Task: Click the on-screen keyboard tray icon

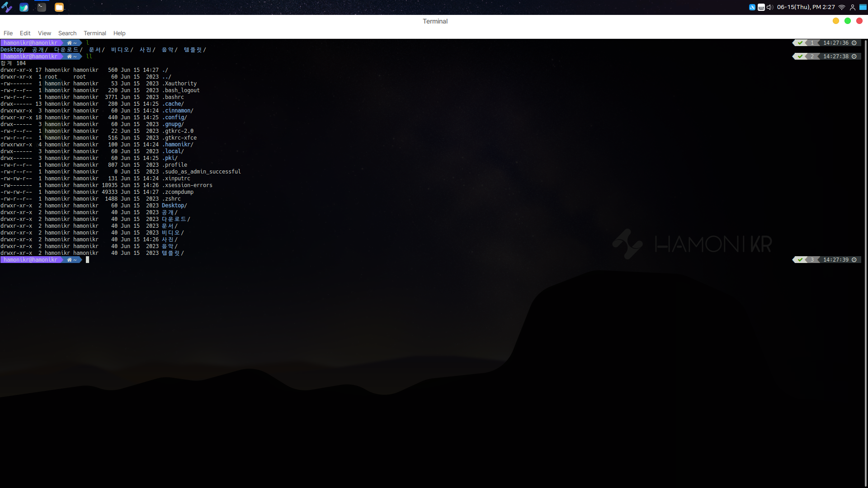Action: point(761,7)
